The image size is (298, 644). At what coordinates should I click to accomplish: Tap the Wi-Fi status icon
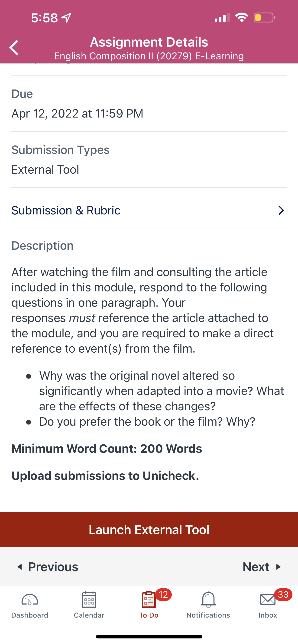pos(241,17)
